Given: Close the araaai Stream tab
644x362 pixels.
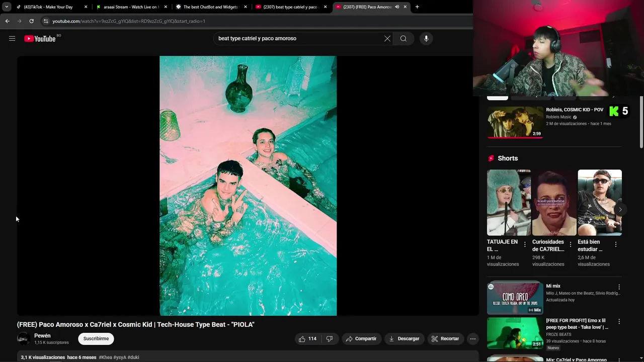Looking at the screenshot, I should 166,7.
